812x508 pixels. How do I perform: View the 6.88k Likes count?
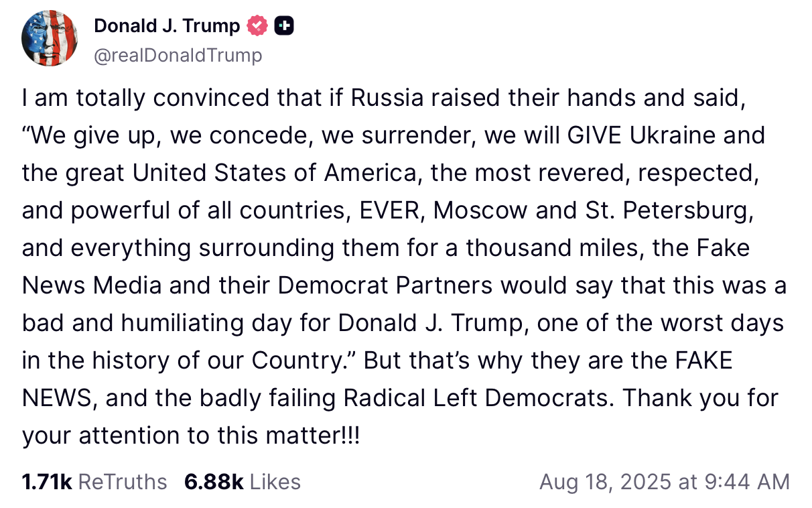214,481
